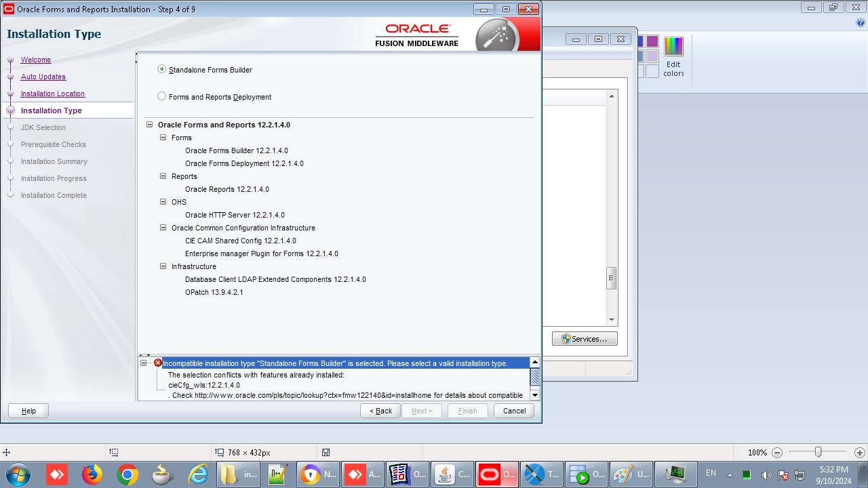Collapse the Oracle Common Configuration Infrastructure node

pos(163,228)
